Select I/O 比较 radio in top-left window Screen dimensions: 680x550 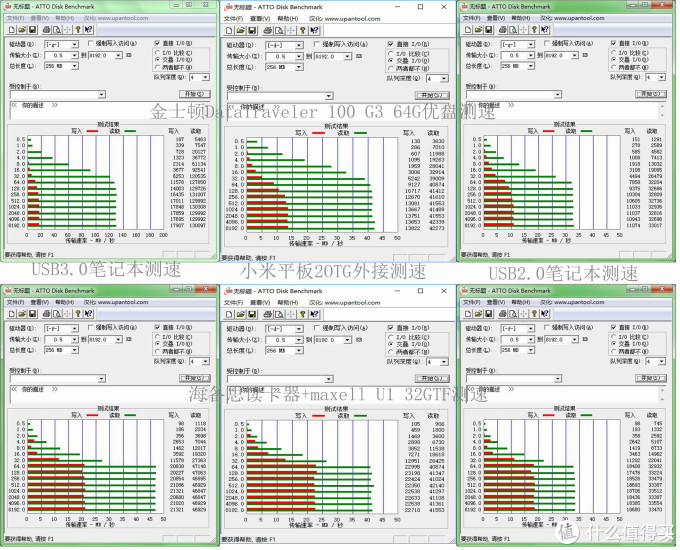tap(157, 53)
